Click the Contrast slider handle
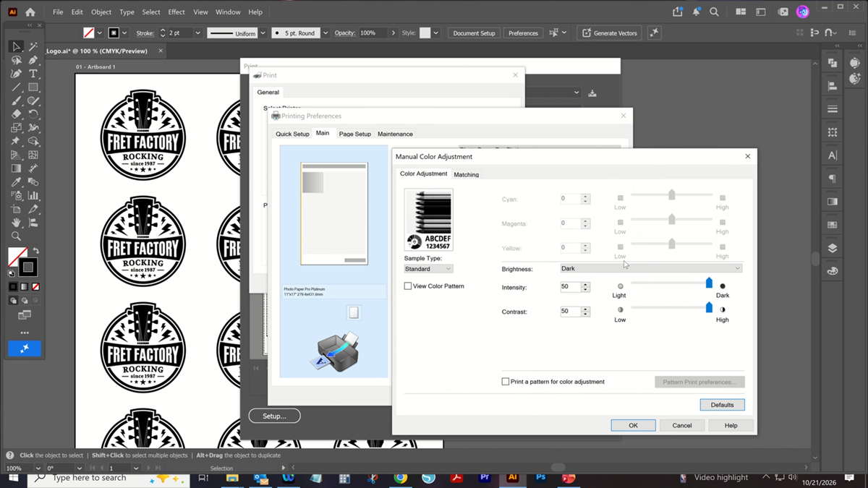 coord(709,307)
